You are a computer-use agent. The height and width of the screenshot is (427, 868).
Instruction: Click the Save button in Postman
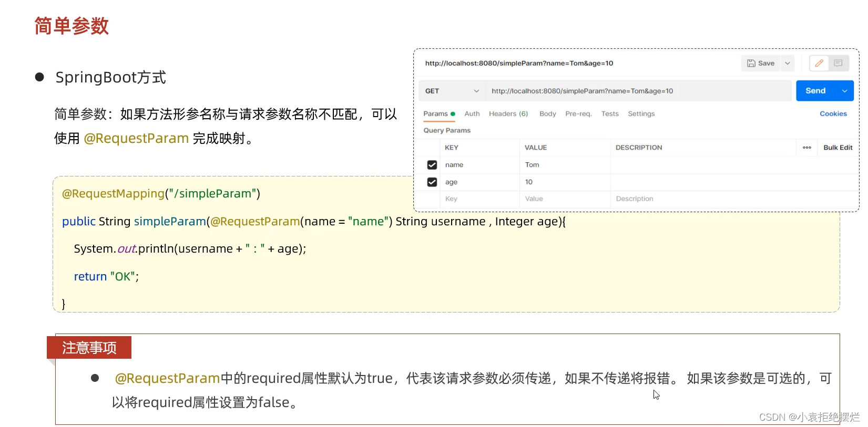(761, 63)
